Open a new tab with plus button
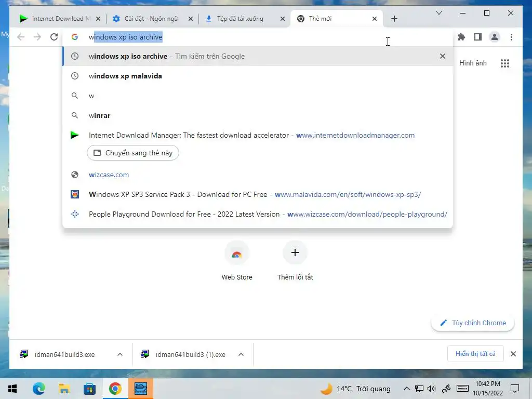The height and width of the screenshot is (399, 532). click(x=394, y=19)
